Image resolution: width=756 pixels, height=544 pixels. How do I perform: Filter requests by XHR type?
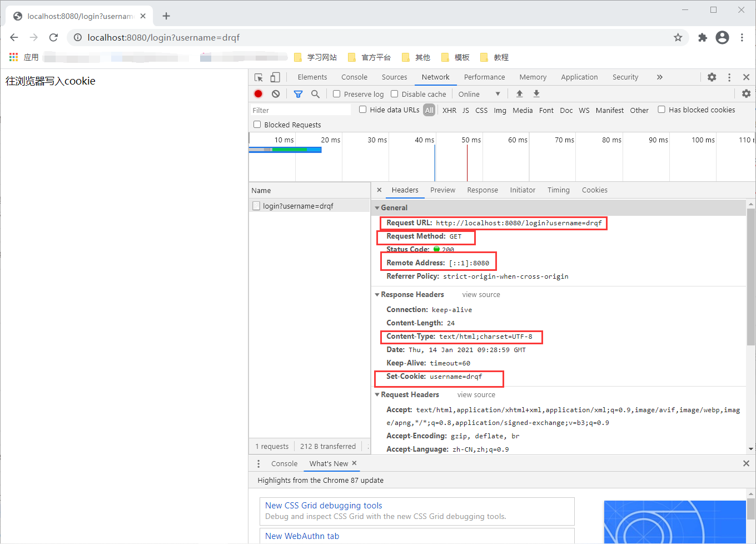[449, 110]
